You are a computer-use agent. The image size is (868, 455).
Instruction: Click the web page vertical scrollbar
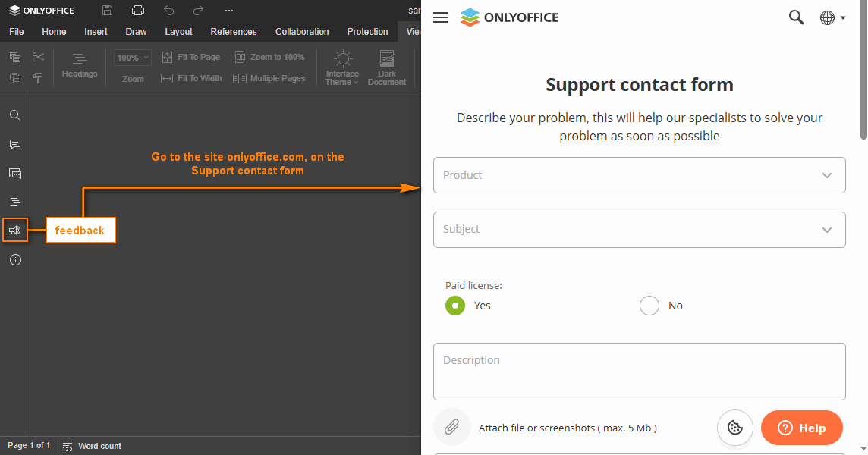click(x=863, y=70)
